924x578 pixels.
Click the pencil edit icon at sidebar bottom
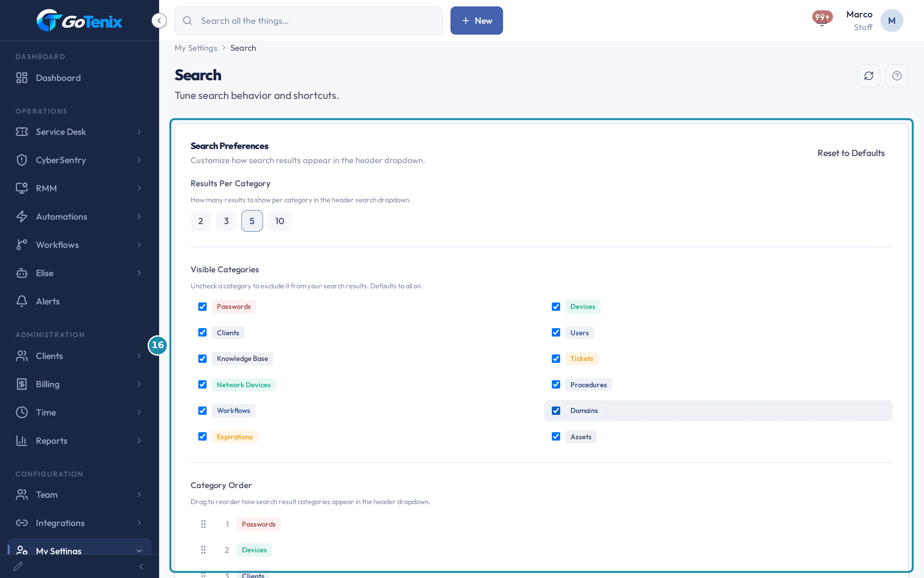pyautogui.click(x=18, y=566)
